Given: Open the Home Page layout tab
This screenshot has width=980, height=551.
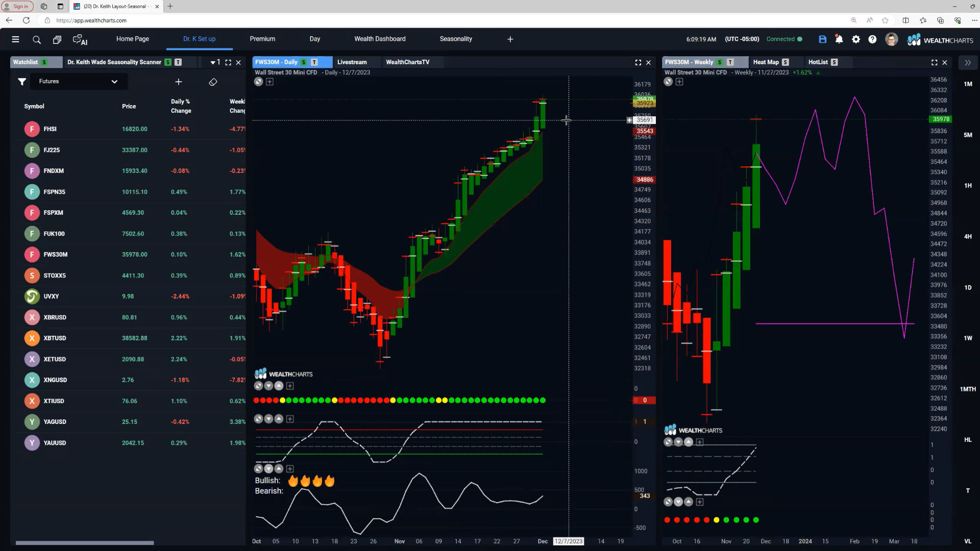Looking at the screenshot, I should 133,39.
